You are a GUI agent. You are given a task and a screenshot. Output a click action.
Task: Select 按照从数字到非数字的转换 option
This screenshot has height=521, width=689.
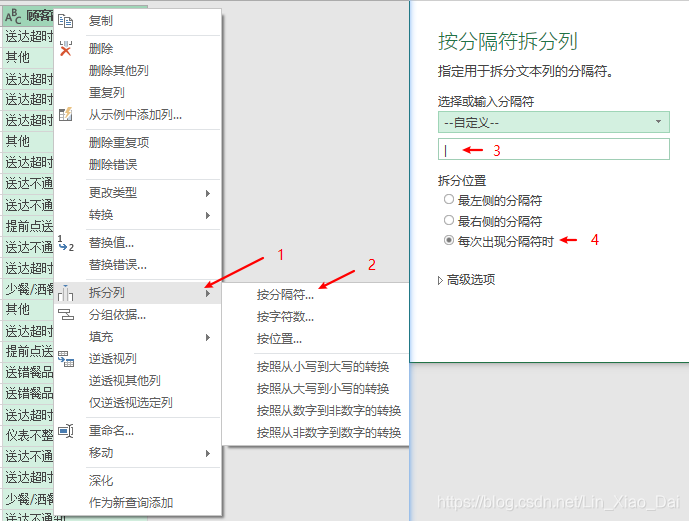pos(329,410)
